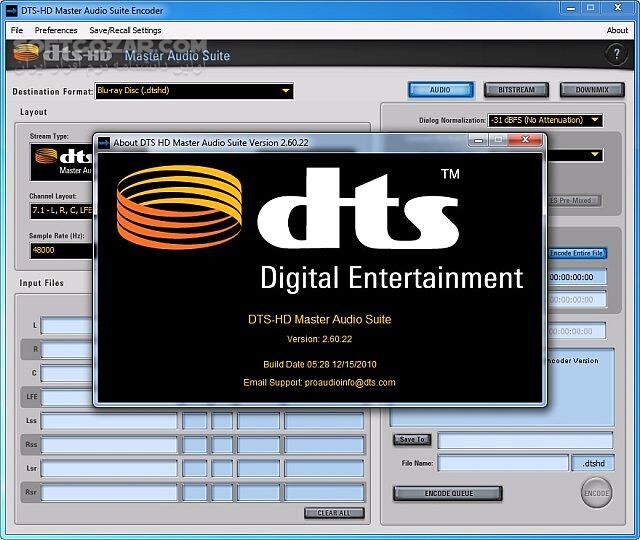The height and width of the screenshot is (540, 640).
Task: Click the Sample Rate 48000 field
Action: tap(62, 250)
